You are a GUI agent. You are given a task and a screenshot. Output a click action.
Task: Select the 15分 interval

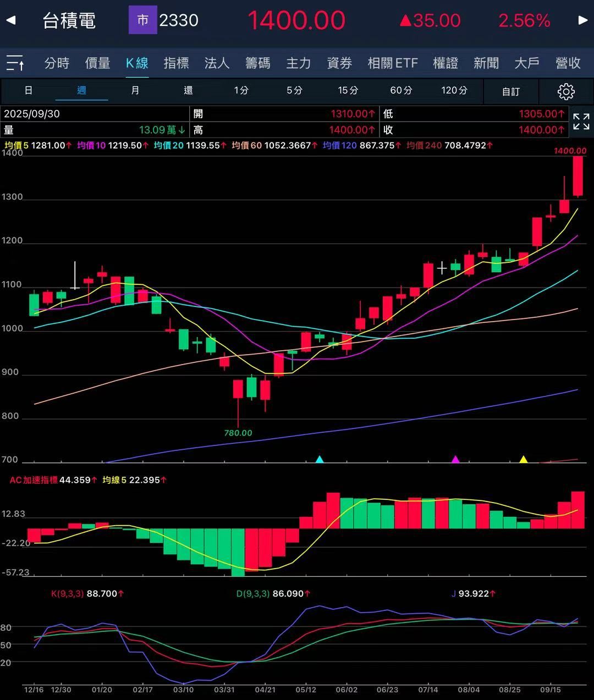(x=348, y=90)
